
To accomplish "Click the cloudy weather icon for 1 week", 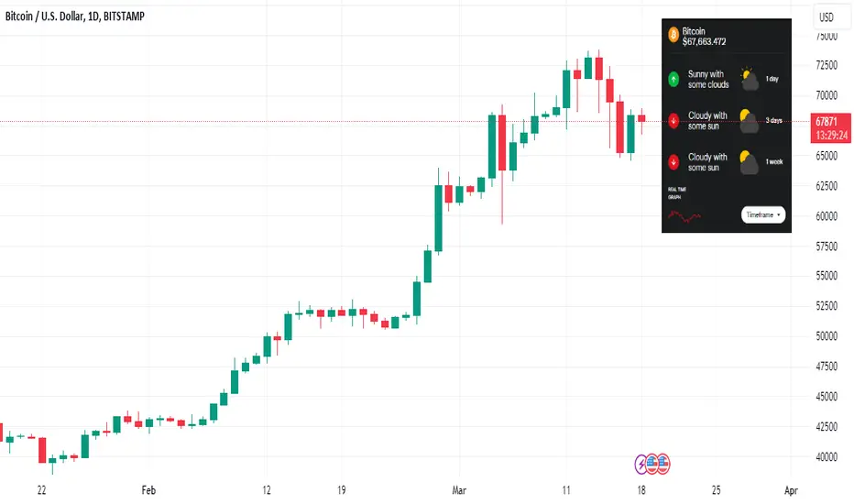I will coord(749,162).
